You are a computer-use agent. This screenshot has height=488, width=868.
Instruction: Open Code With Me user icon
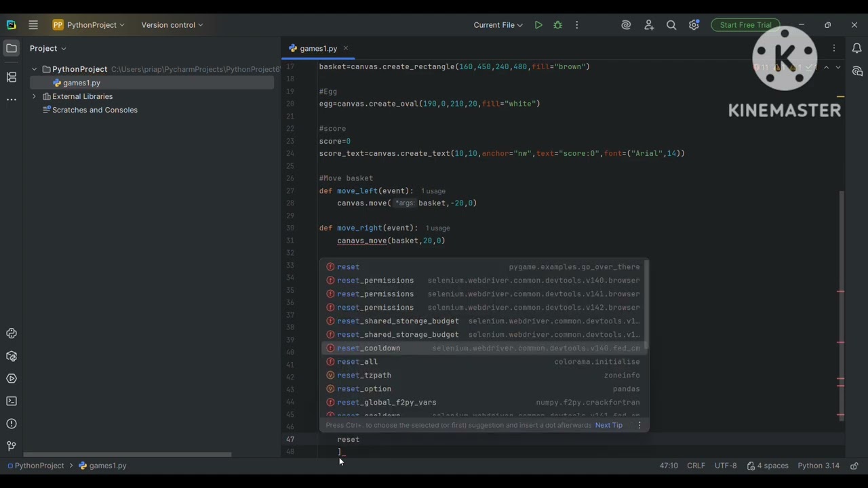point(649,25)
